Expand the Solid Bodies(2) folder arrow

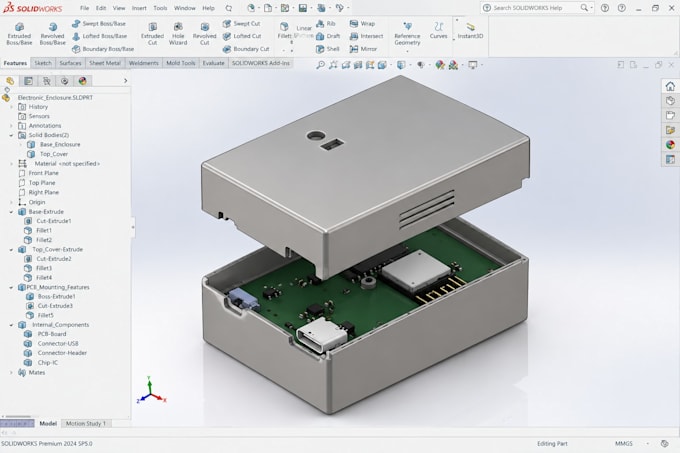[11, 135]
